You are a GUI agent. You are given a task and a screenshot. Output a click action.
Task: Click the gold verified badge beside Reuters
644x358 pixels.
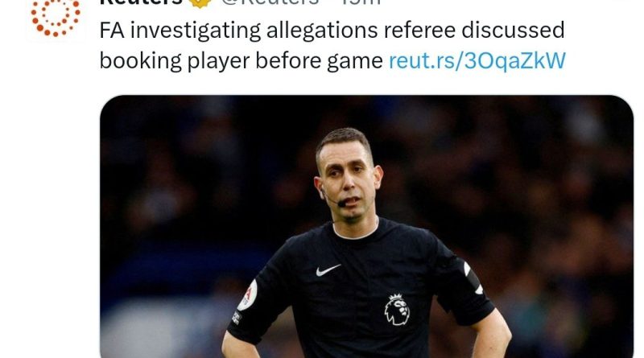[x=200, y=3]
